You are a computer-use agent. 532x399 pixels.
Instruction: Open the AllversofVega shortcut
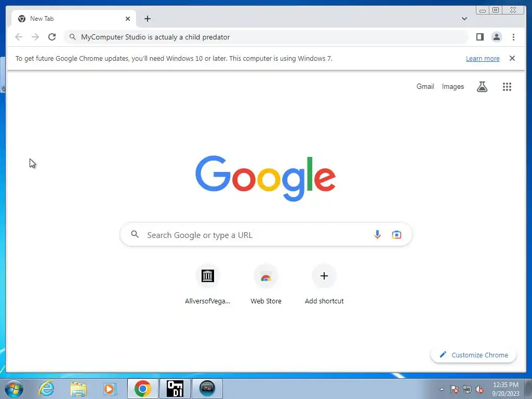click(207, 284)
